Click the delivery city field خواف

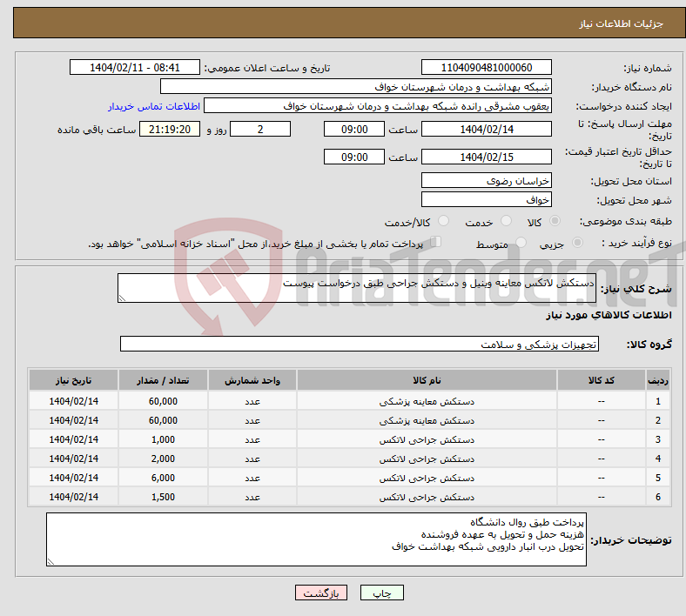coord(487,199)
